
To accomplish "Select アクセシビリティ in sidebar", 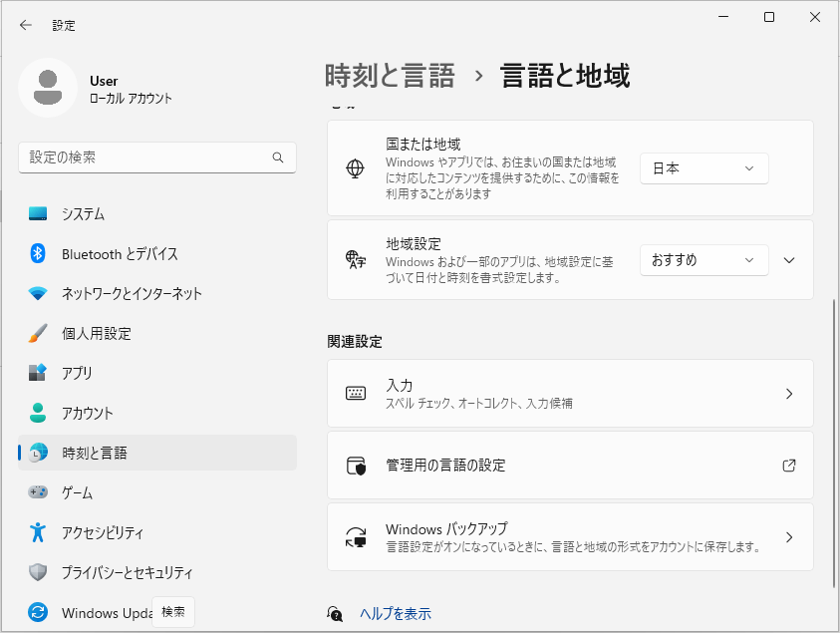I will tap(157, 532).
